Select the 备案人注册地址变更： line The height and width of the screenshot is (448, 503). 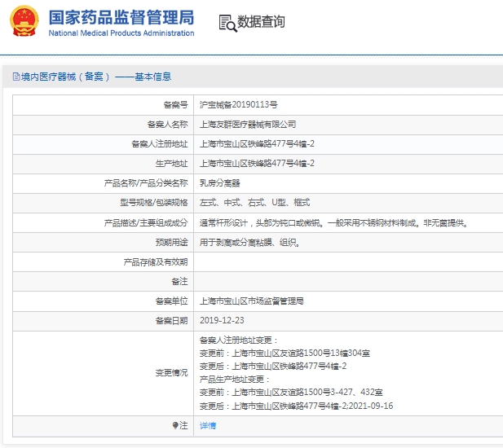pos(238,340)
